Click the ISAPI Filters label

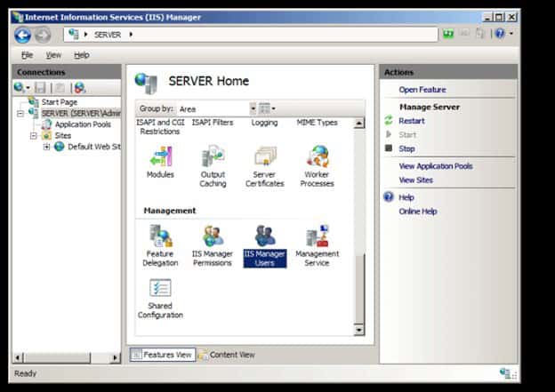(x=213, y=123)
